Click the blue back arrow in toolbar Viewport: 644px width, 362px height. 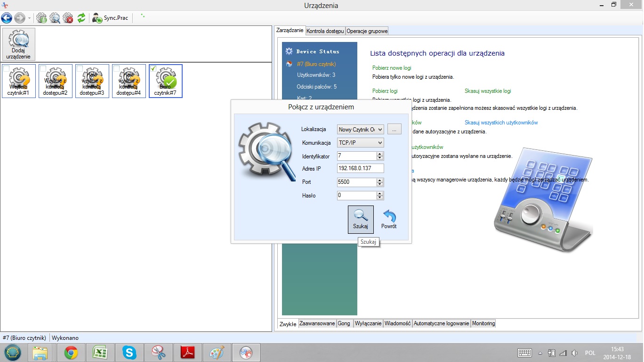[7, 18]
